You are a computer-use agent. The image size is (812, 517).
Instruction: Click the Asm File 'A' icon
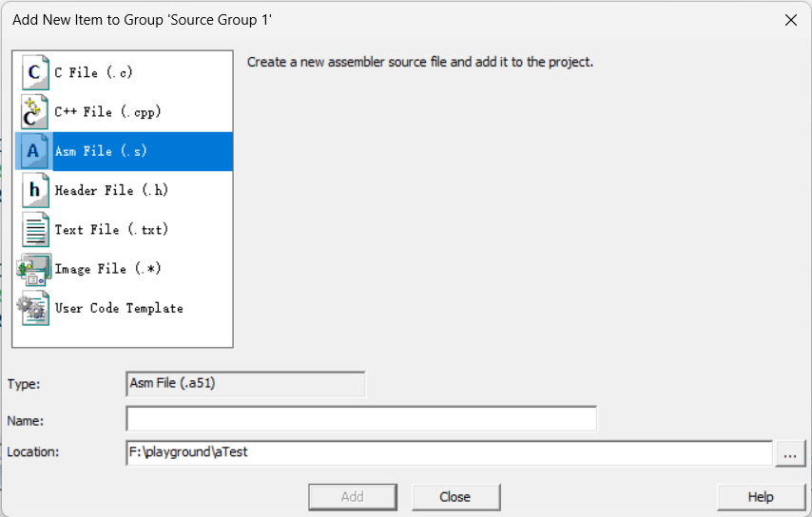click(35, 151)
